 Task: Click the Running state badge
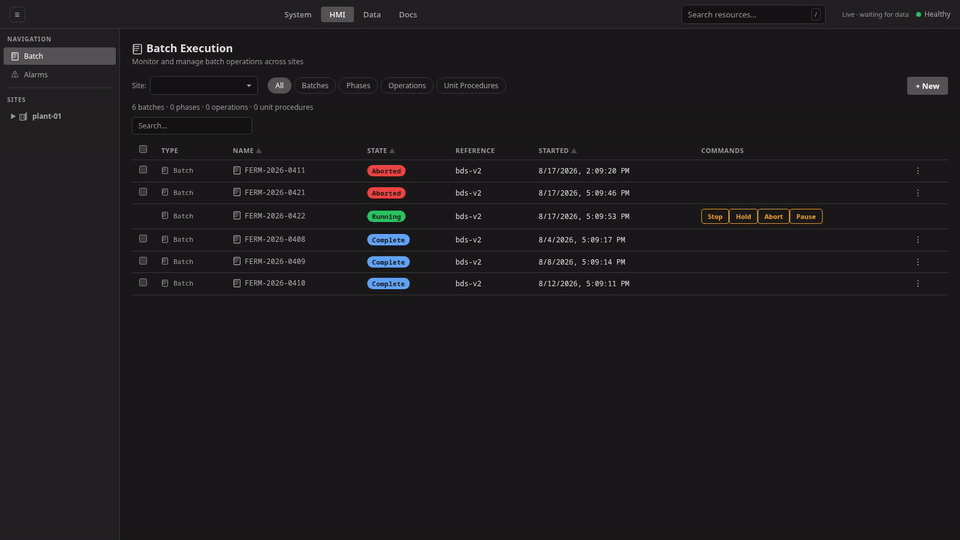[386, 217]
